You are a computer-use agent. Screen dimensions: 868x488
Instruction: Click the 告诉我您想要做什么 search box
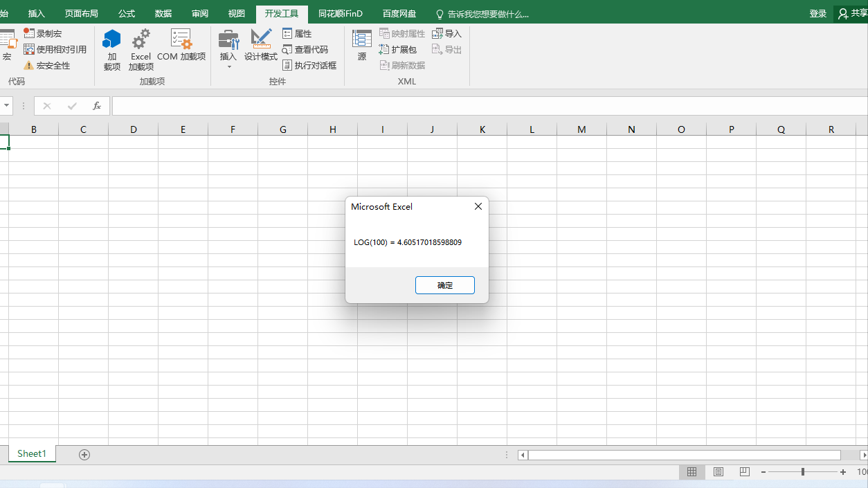coord(482,14)
